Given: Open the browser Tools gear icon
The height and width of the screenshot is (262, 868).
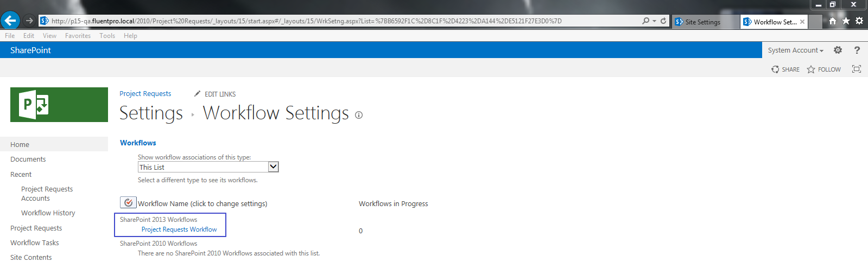Looking at the screenshot, I should 859,21.
